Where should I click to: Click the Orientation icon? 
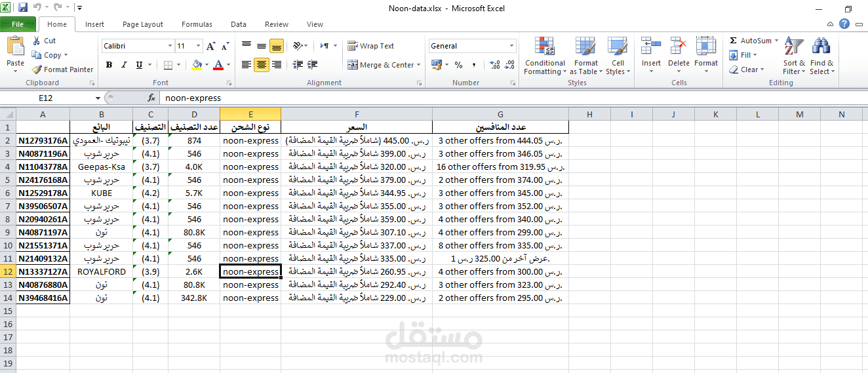(298, 46)
